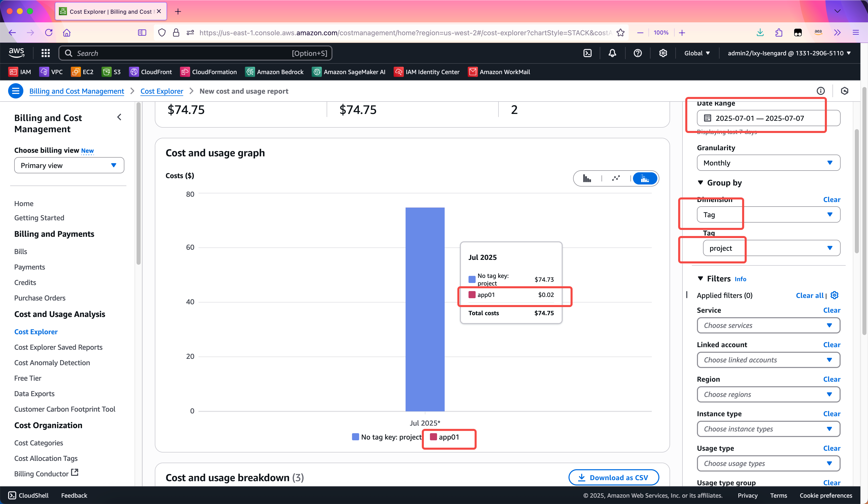Open the Choose instance types dropdown
Image resolution: width=868 pixels, height=504 pixels.
coord(769,429)
